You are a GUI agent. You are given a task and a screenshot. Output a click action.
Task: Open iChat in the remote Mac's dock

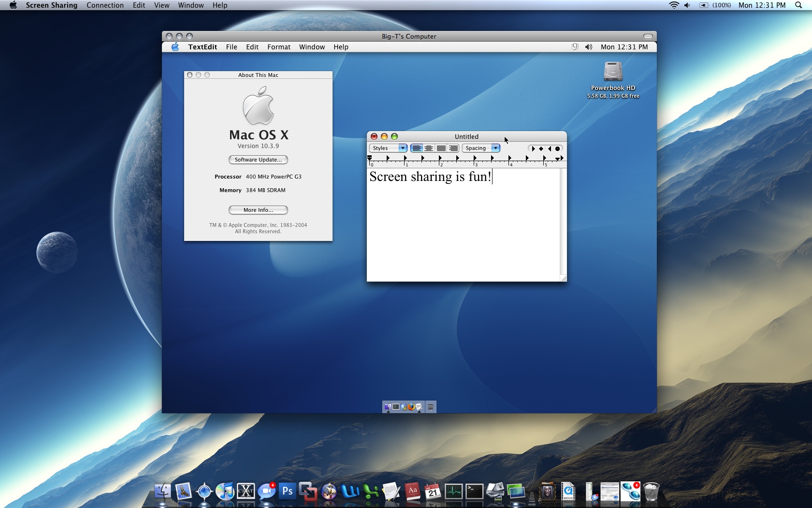coord(404,407)
